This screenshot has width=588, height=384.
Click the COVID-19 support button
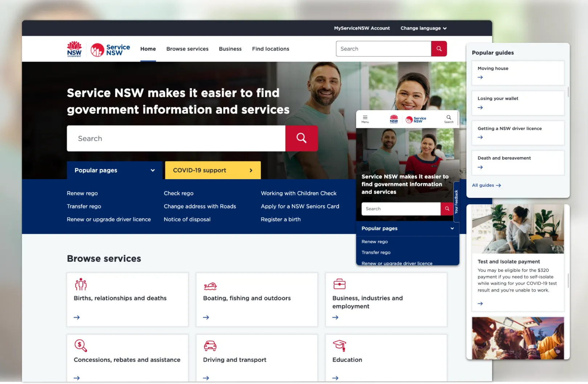[213, 170]
